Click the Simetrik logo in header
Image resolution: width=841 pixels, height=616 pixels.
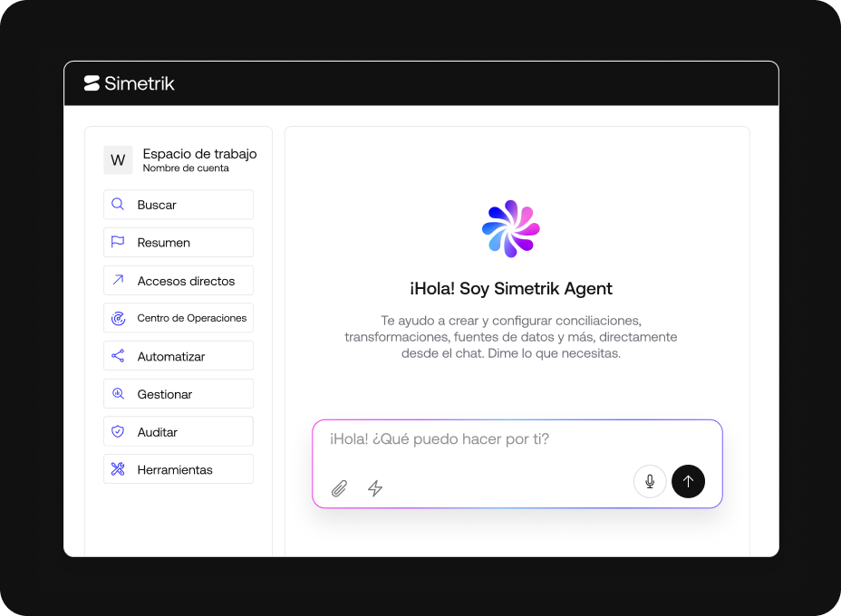130,83
